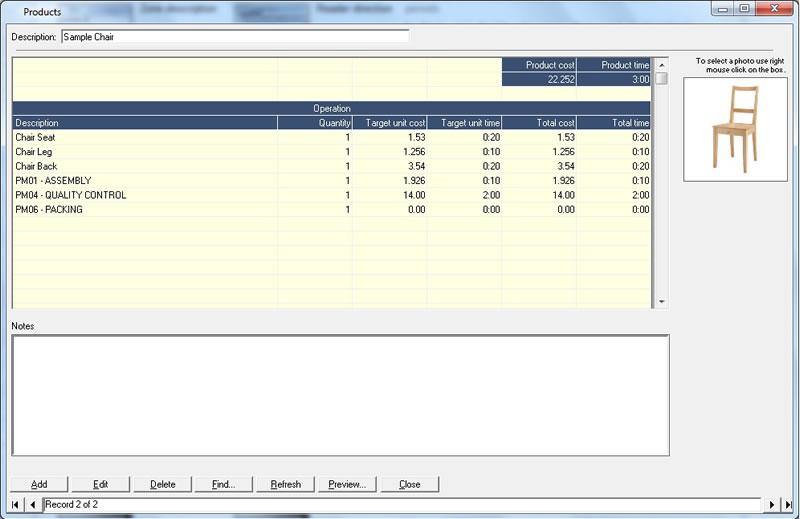Open the Find dialog

(223, 484)
